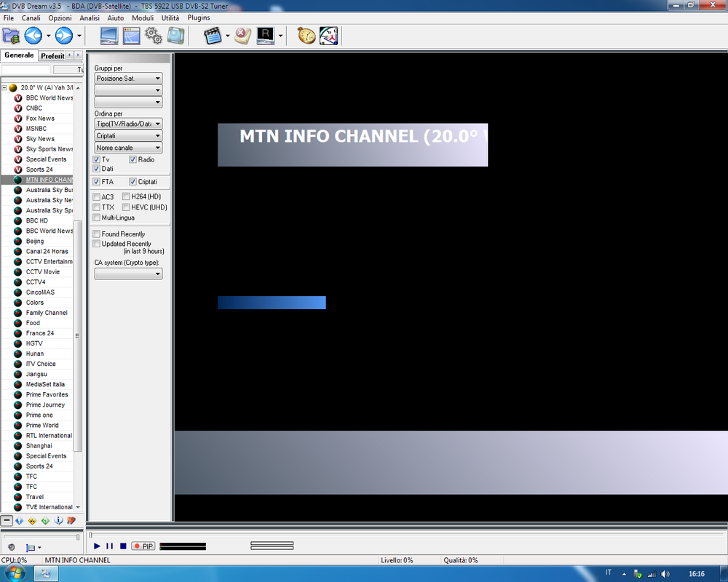The height and width of the screenshot is (582, 728).
Task: Select France 24 channel in the list
Action: [39, 333]
